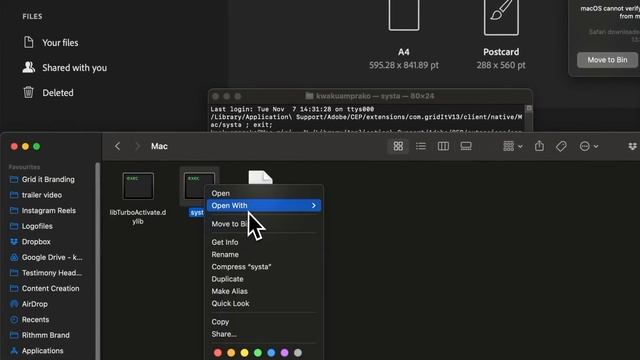Screen dimensions: 640x360
Task: Open Instagram Reels in Finder sidebar
Action: [x=49, y=211]
